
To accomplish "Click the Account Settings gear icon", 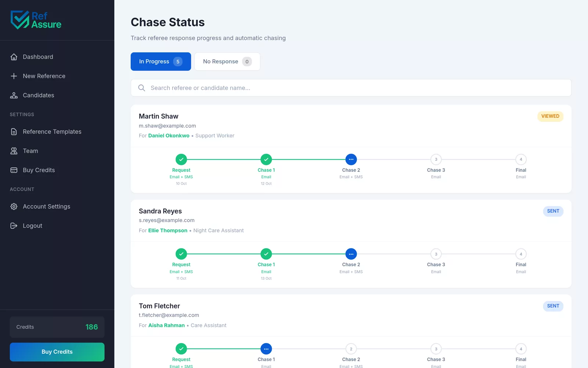I will [14, 206].
